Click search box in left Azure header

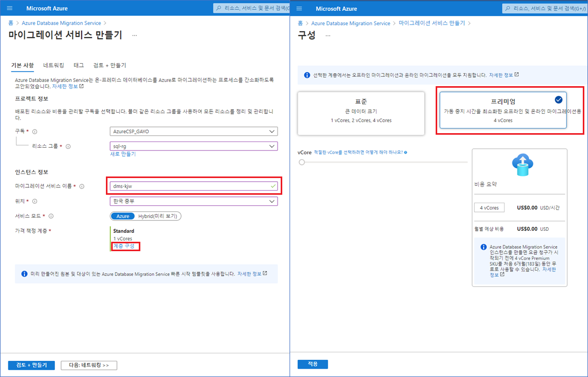coord(251,8)
